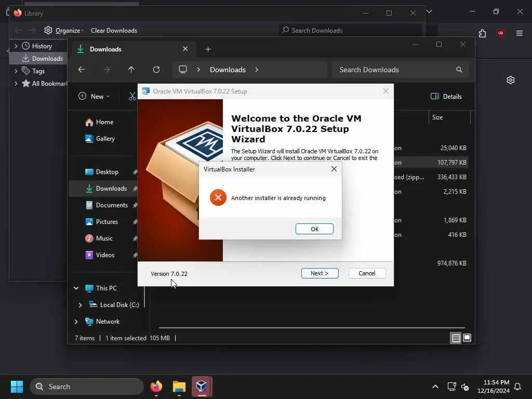Click OK in the VirtualBox Installer dialog

click(314, 229)
